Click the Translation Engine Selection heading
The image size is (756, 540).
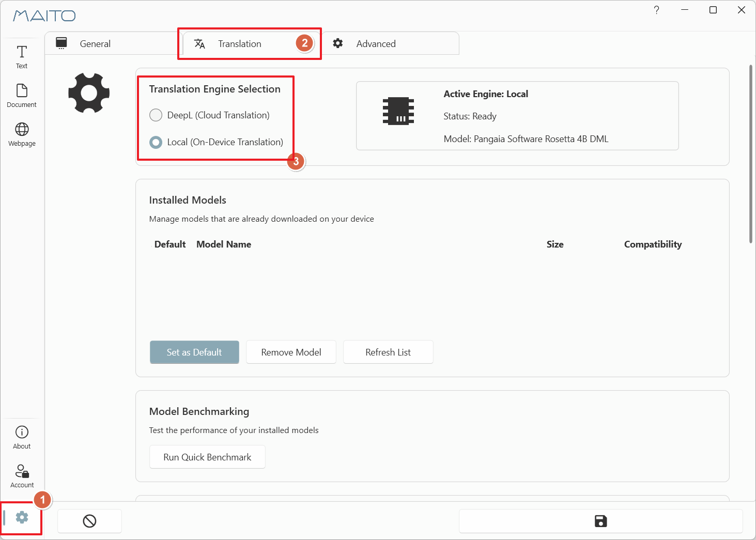[x=214, y=89]
